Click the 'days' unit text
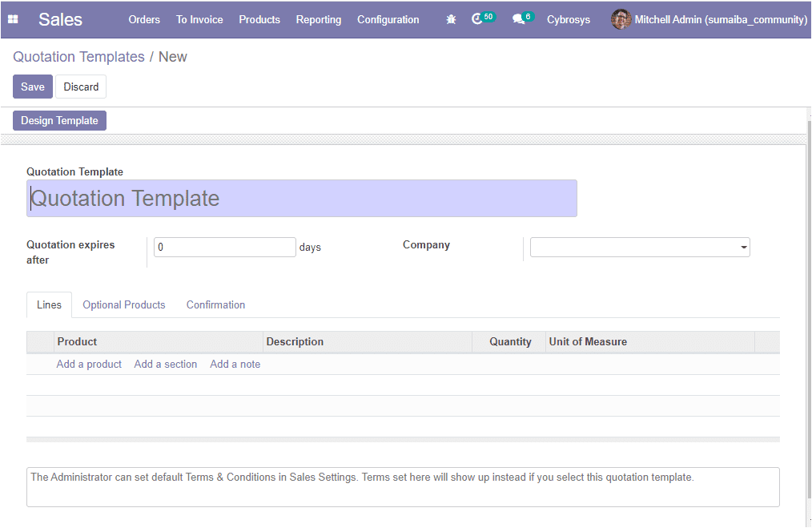Viewport: 812px width, 528px height. click(x=310, y=247)
